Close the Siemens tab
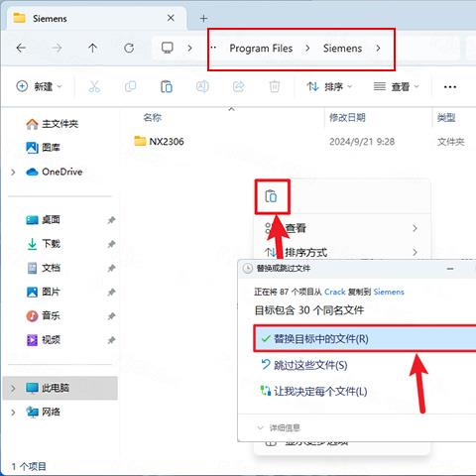Viewport: 476px width, 476px height. point(171,18)
